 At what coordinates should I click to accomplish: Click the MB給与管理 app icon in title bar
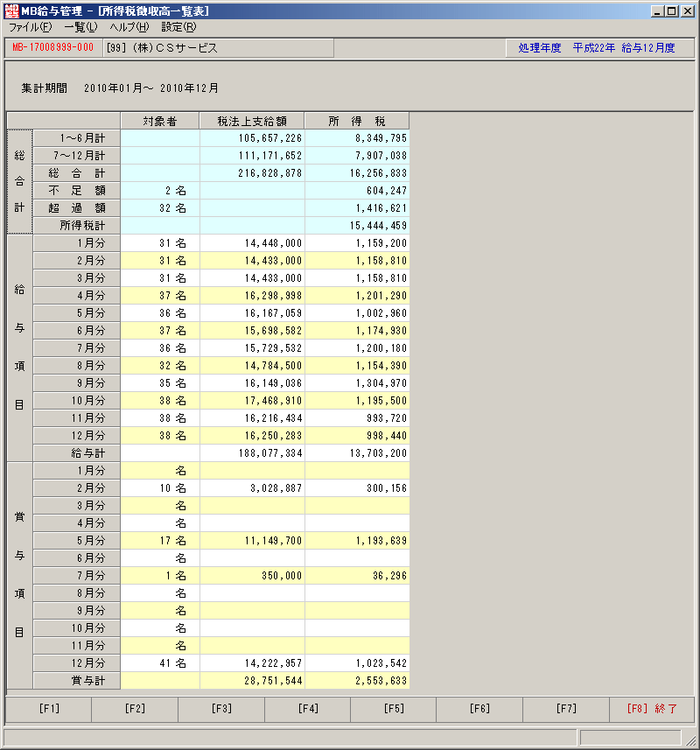click(11, 11)
